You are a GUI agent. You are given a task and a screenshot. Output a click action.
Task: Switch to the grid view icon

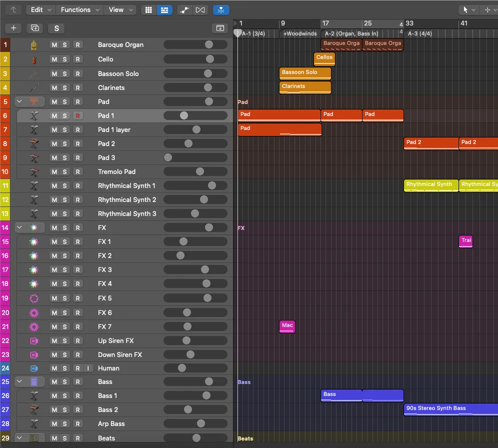[x=148, y=10]
